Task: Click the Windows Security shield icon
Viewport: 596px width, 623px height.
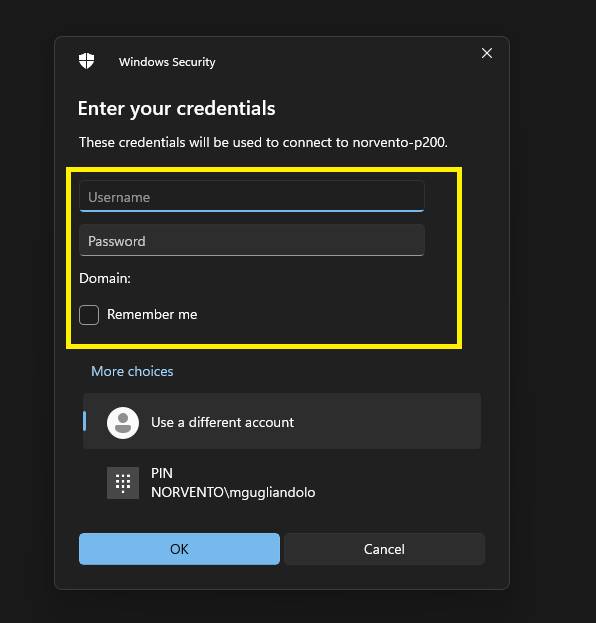Action: (x=86, y=61)
